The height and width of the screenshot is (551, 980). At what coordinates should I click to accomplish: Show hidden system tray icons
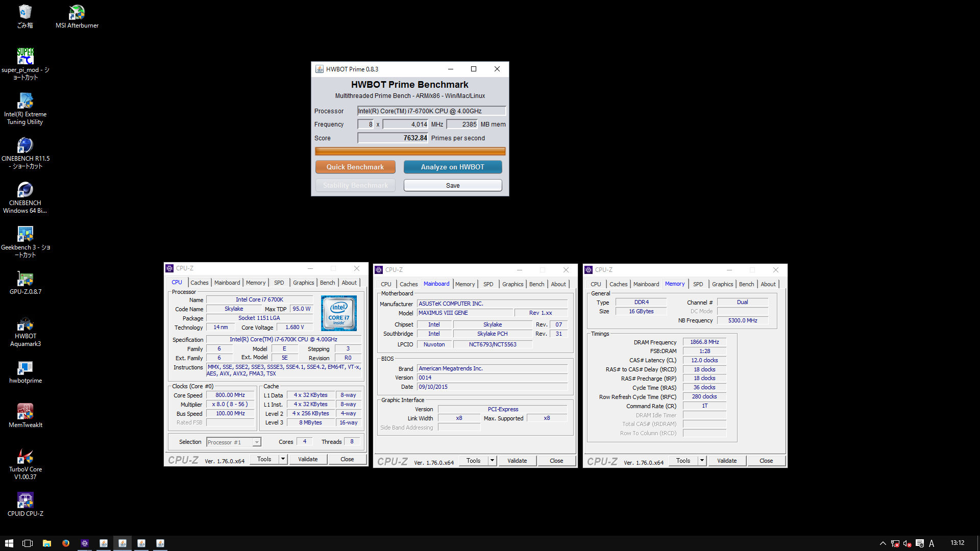[883, 543]
